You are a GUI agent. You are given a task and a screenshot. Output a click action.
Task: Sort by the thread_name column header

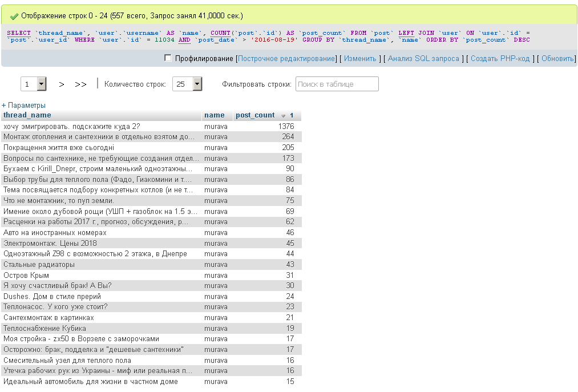tap(27, 115)
